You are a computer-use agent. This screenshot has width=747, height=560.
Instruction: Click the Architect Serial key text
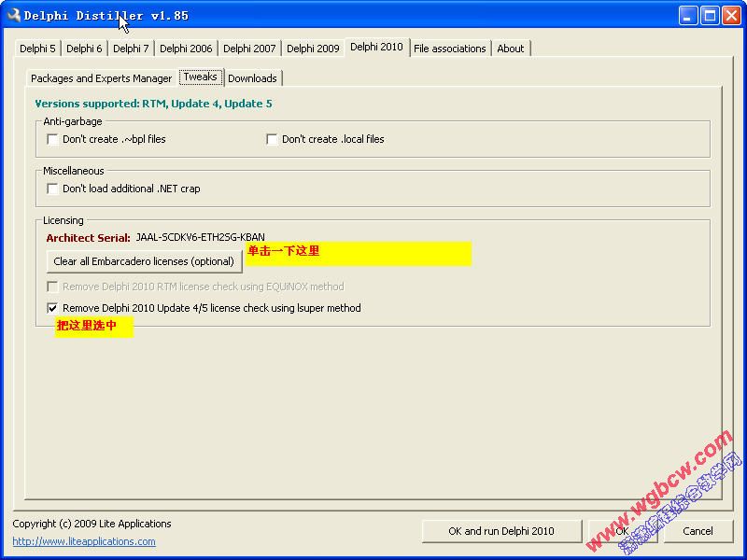click(x=200, y=237)
